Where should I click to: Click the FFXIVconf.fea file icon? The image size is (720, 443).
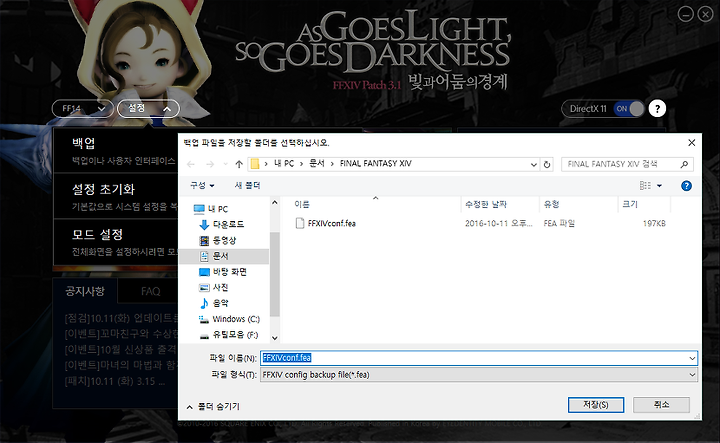(300, 224)
